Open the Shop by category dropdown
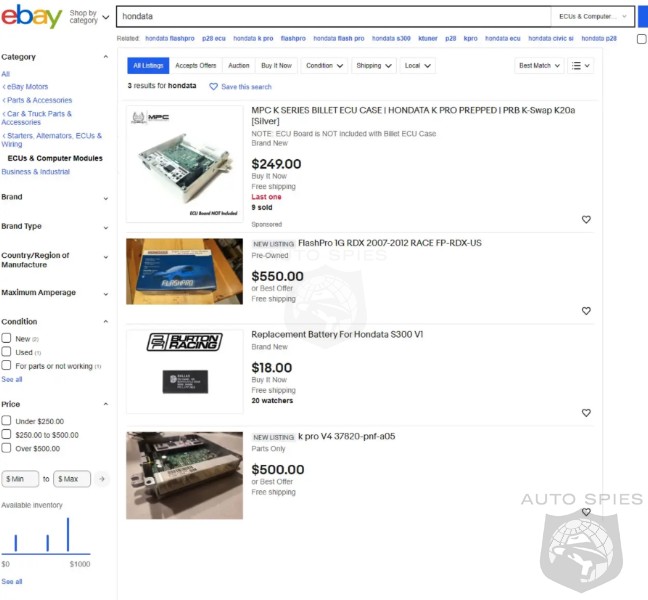Viewport: 648px width, 600px height. [x=89, y=17]
